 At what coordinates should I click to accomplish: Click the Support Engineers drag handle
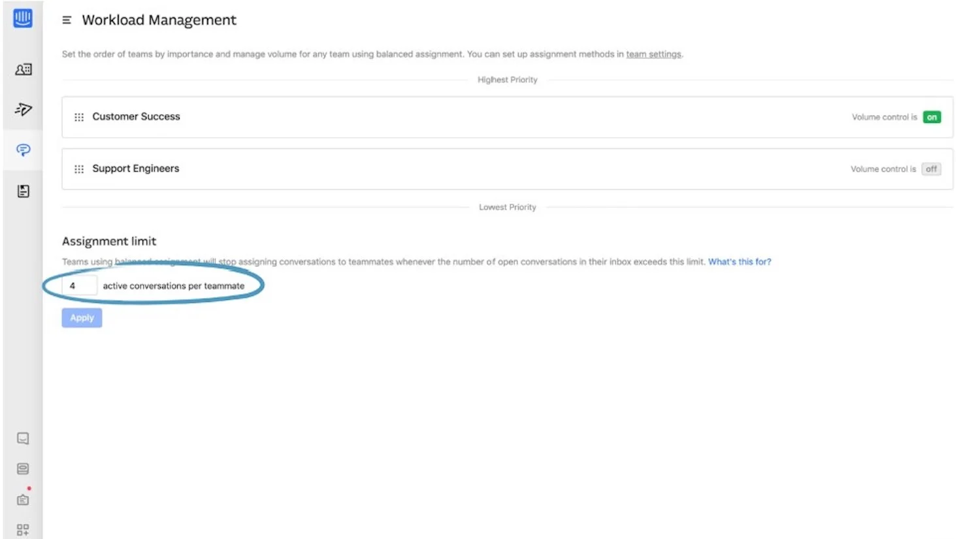[x=79, y=169]
